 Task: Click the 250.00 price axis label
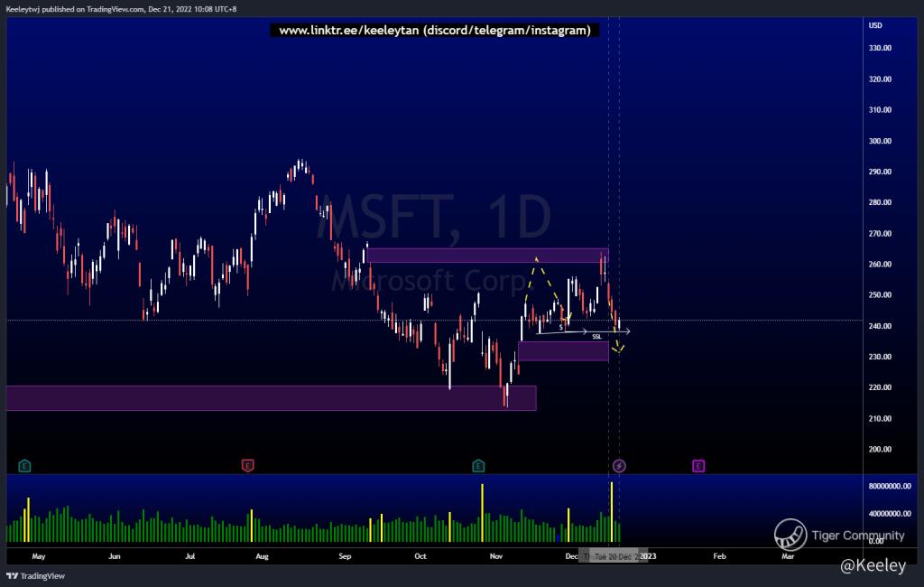(x=880, y=295)
